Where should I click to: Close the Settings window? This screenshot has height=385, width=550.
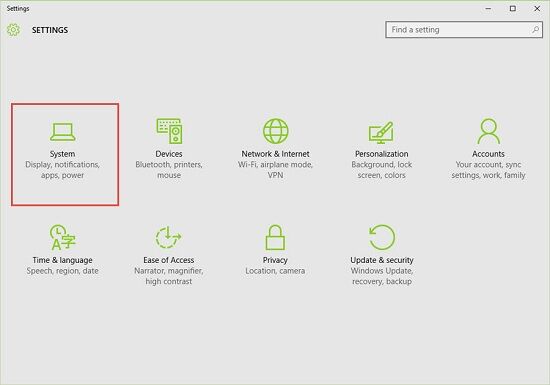[537, 8]
